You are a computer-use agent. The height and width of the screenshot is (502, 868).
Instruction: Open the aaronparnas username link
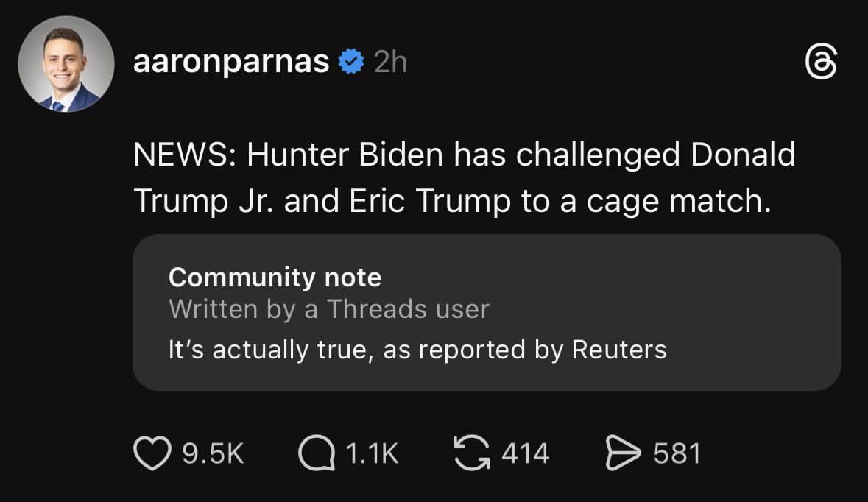[230, 63]
